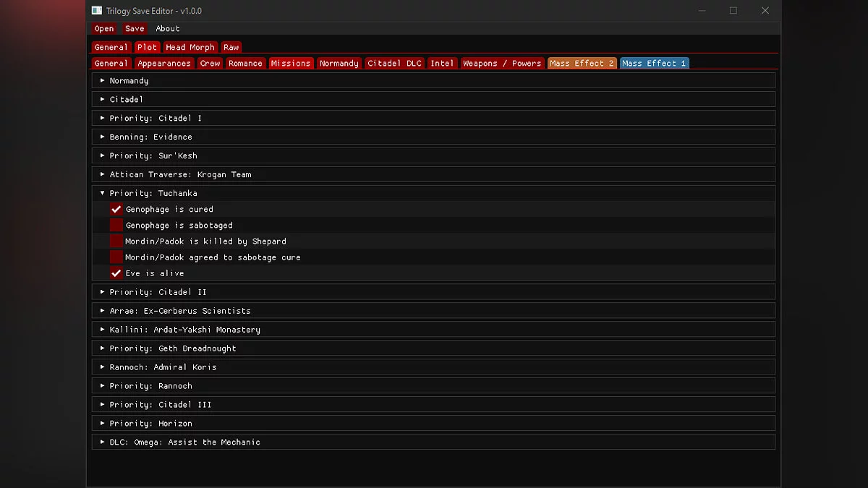
Task: Enable Genophage is sabotaged checkbox
Action: point(116,225)
